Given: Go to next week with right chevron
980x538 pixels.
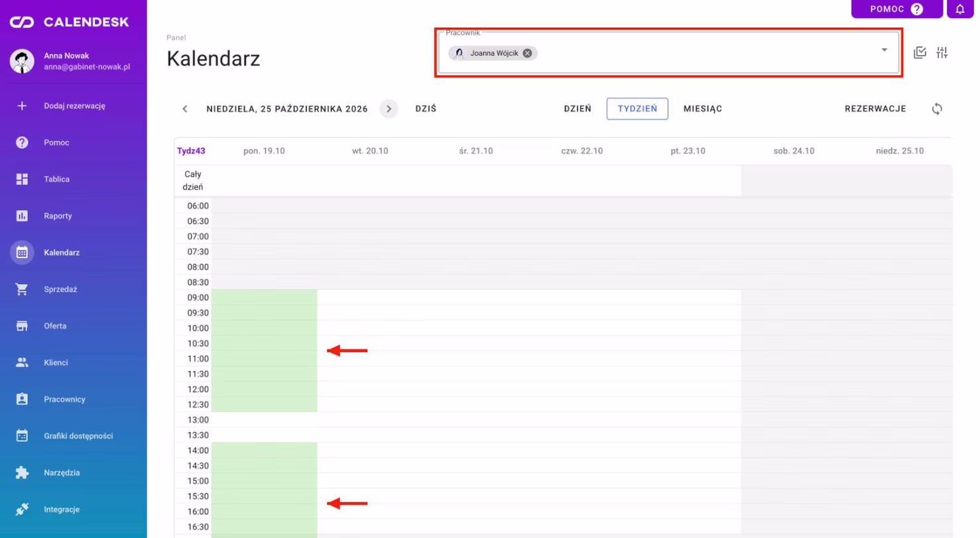Looking at the screenshot, I should pyautogui.click(x=389, y=109).
